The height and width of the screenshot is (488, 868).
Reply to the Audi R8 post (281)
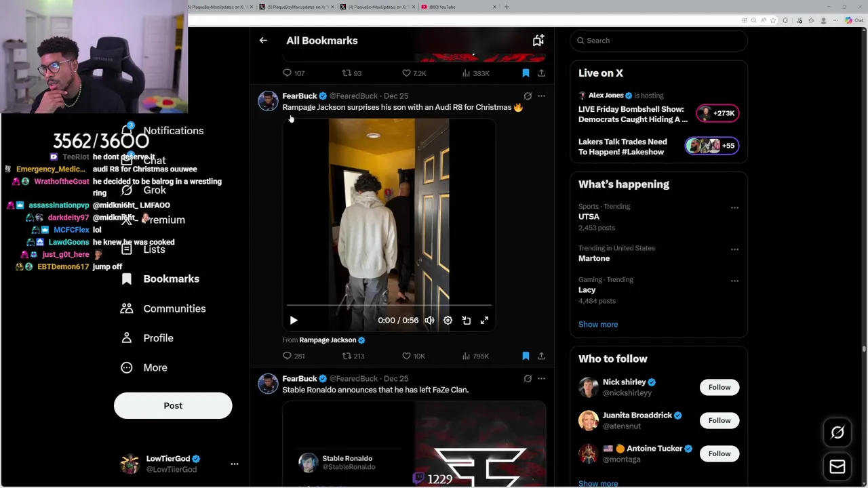294,356
